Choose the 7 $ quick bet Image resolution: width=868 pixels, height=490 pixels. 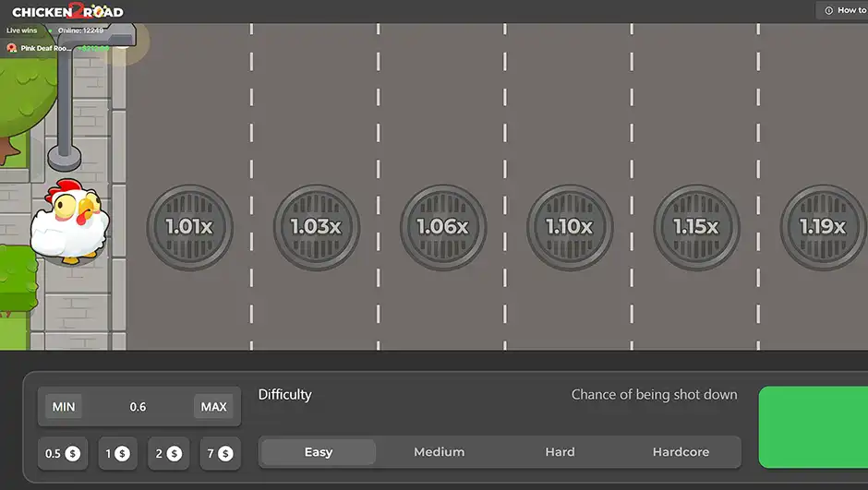click(220, 453)
